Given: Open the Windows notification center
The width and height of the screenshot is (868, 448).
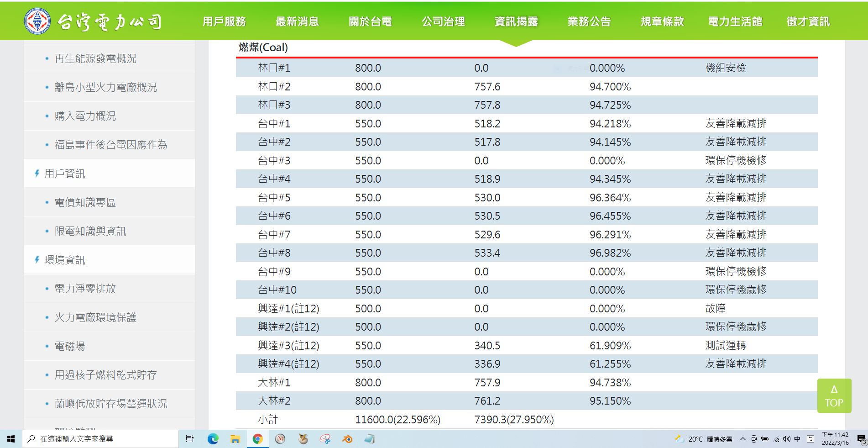Looking at the screenshot, I should point(861,439).
